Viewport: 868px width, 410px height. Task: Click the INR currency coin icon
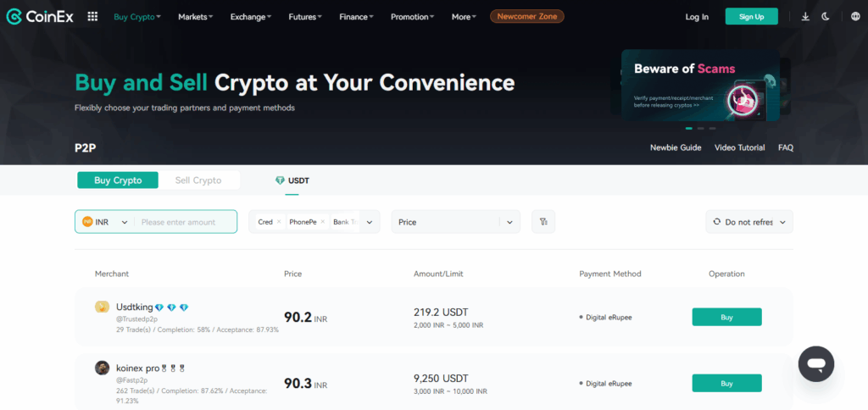(x=87, y=221)
